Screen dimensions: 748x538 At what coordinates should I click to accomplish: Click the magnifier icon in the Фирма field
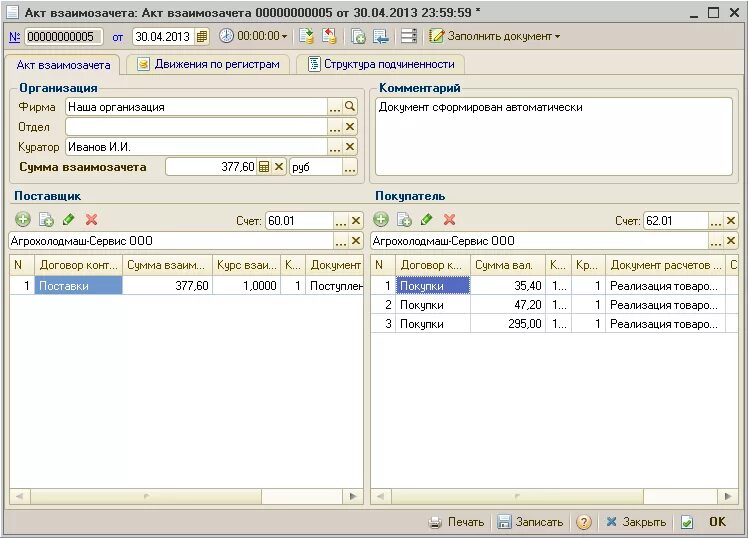350,107
